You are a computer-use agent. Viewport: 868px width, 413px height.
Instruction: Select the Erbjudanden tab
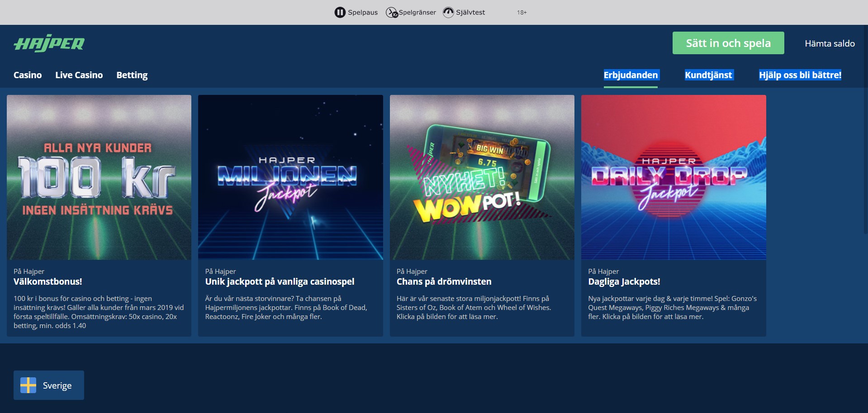pos(631,75)
